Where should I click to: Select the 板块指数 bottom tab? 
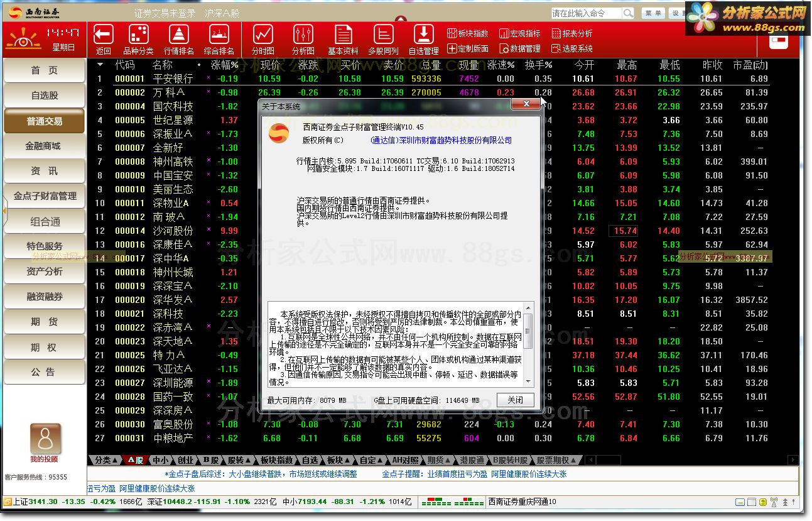(x=276, y=460)
